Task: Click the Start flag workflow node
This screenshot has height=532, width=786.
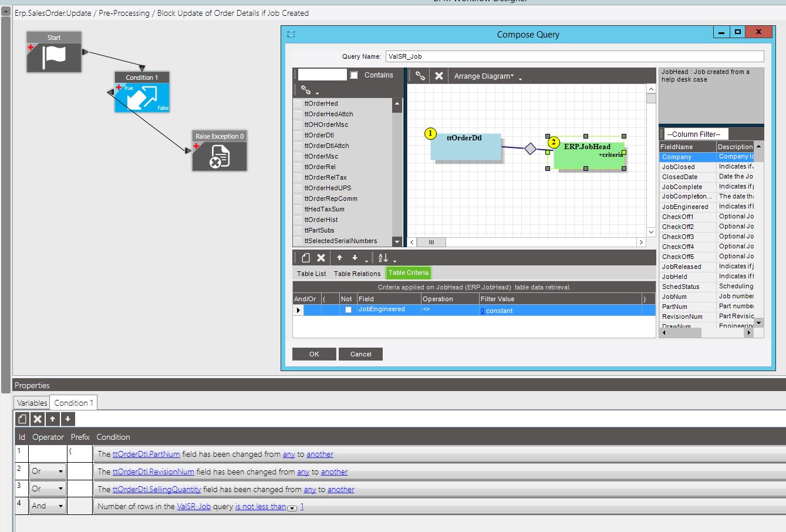Action: point(54,52)
